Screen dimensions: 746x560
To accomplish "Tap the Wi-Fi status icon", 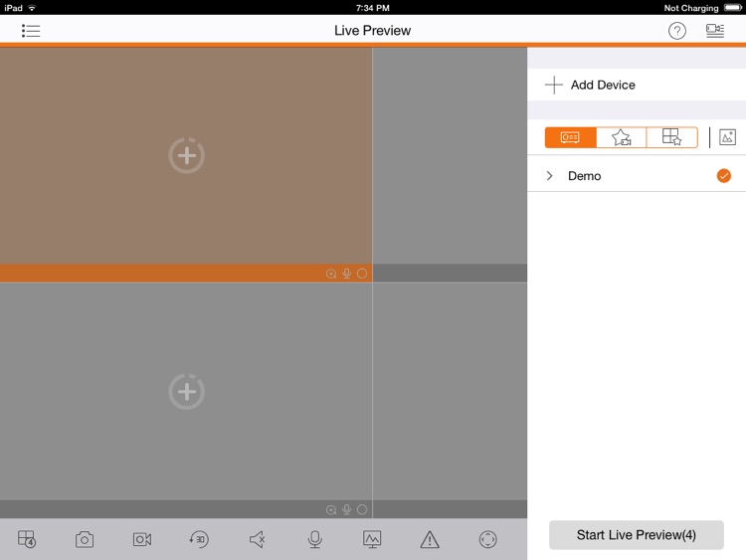I will coord(32,8).
